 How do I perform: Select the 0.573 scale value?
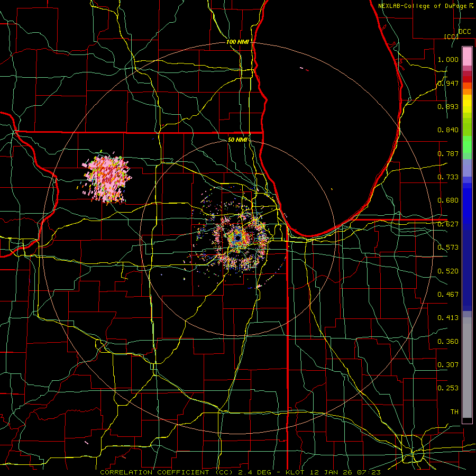(448, 248)
